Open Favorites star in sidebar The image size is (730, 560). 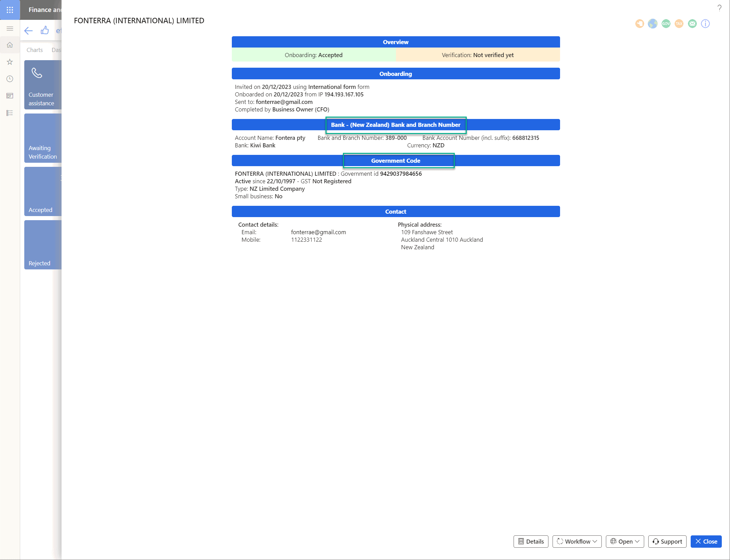[10, 62]
